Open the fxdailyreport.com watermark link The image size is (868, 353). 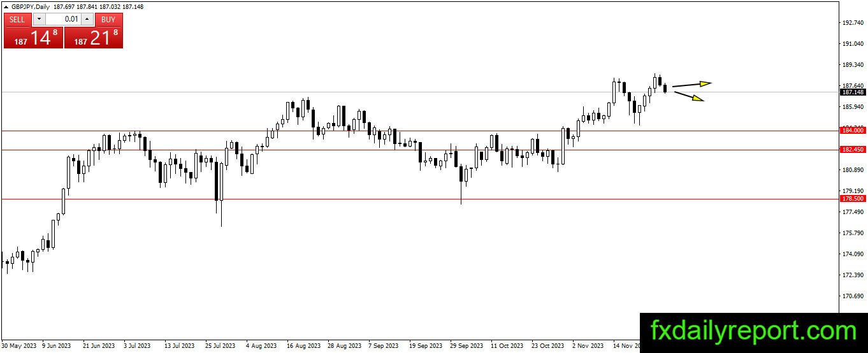754,331
